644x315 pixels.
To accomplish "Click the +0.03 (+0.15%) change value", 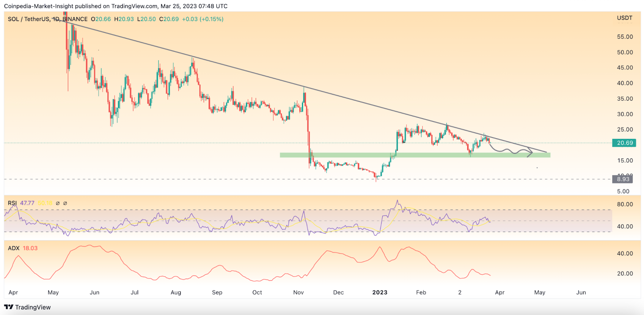I will click(x=203, y=19).
